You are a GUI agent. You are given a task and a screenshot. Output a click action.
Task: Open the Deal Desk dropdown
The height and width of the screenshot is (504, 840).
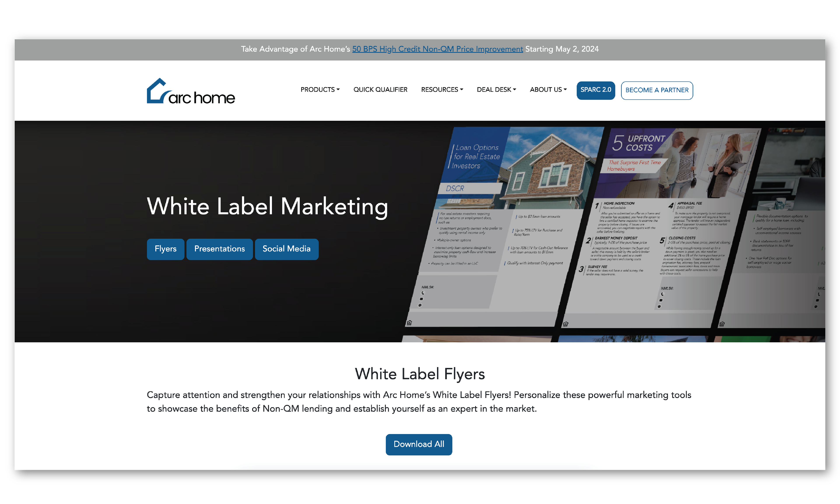click(x=496, y=90)
